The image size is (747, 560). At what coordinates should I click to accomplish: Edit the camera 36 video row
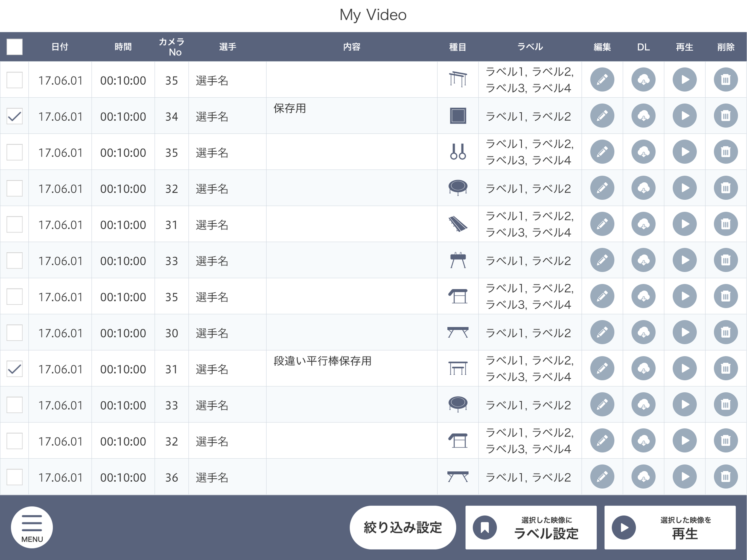click(x=602, y=477)
